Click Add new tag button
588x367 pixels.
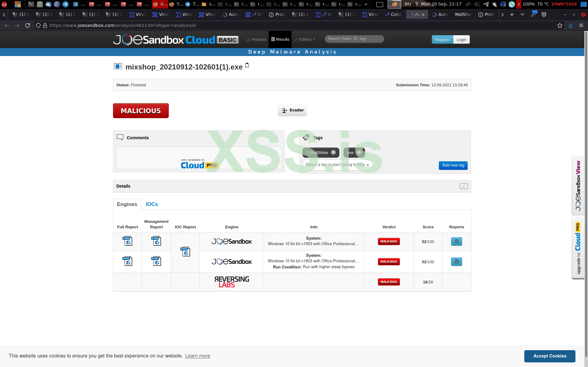(x=453, y=165)
